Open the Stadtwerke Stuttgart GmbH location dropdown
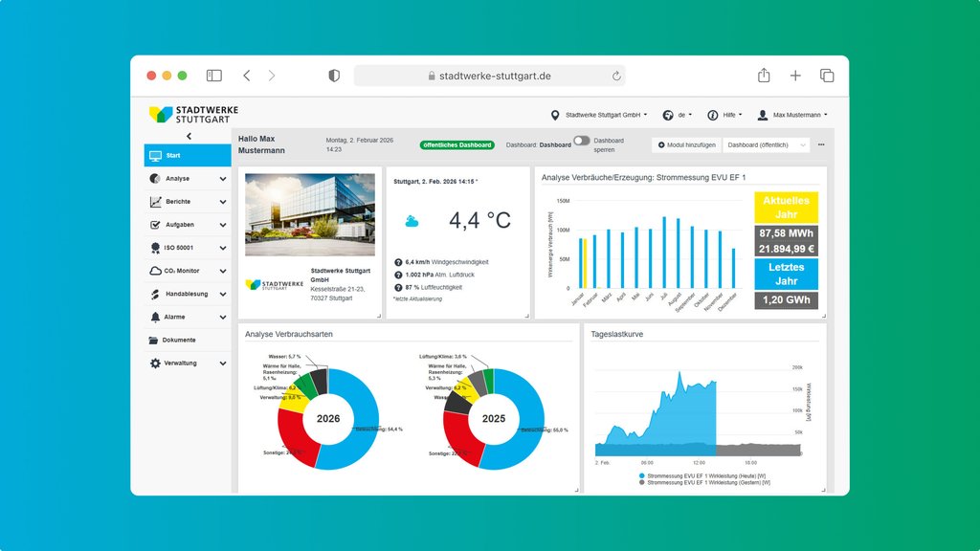Screen dimensions: 980x551 pyautogui.click(x=606, y=115)
